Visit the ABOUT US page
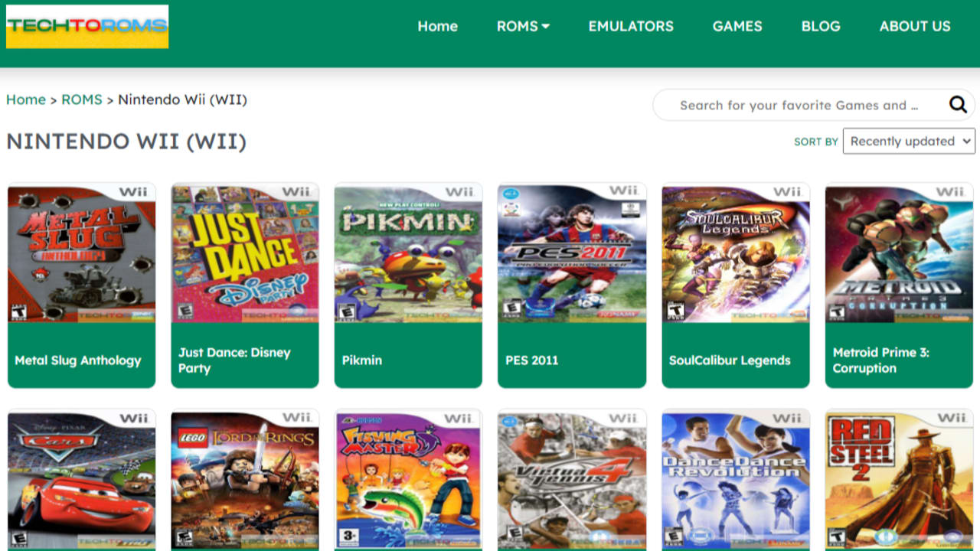The image size is (980, 551). pos(915,26)
